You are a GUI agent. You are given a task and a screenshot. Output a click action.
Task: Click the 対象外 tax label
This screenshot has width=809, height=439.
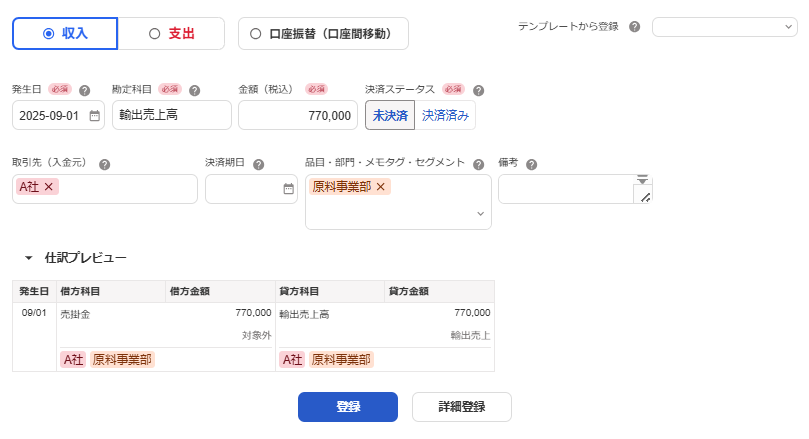click(x=256, y=335)
